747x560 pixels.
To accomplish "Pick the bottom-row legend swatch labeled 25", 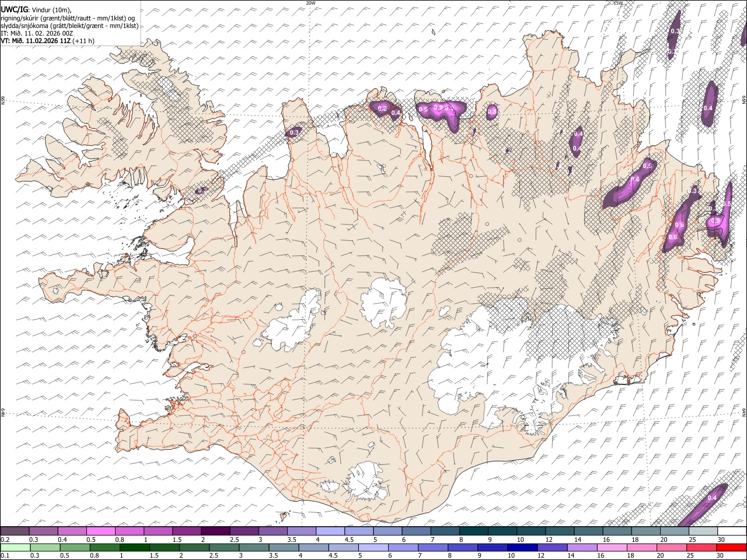I will (x=701, y=548).
